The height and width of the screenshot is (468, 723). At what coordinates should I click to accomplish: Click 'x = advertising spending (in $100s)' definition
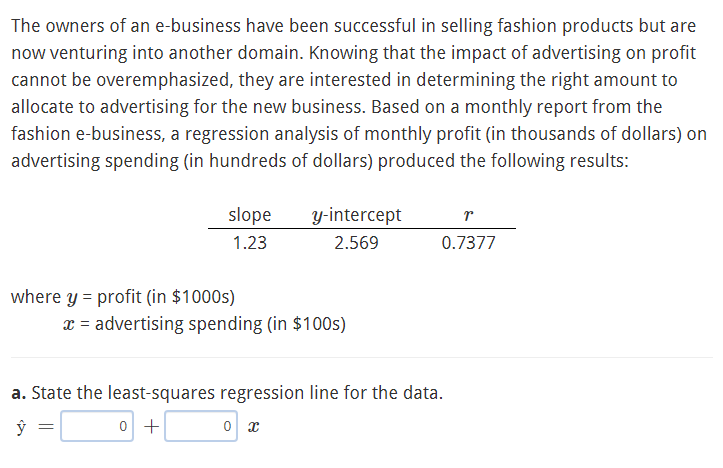[x=205, y=324]
